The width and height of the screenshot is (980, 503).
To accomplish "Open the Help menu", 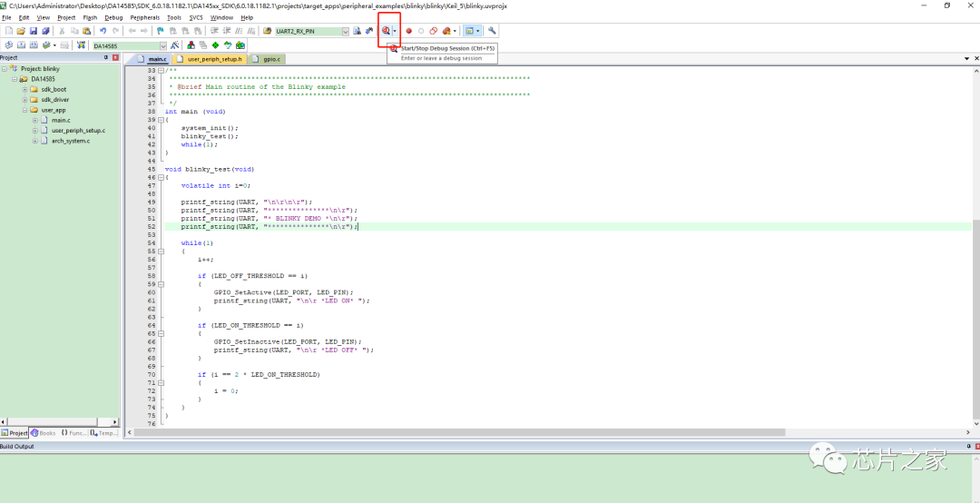I will point(247,17).
